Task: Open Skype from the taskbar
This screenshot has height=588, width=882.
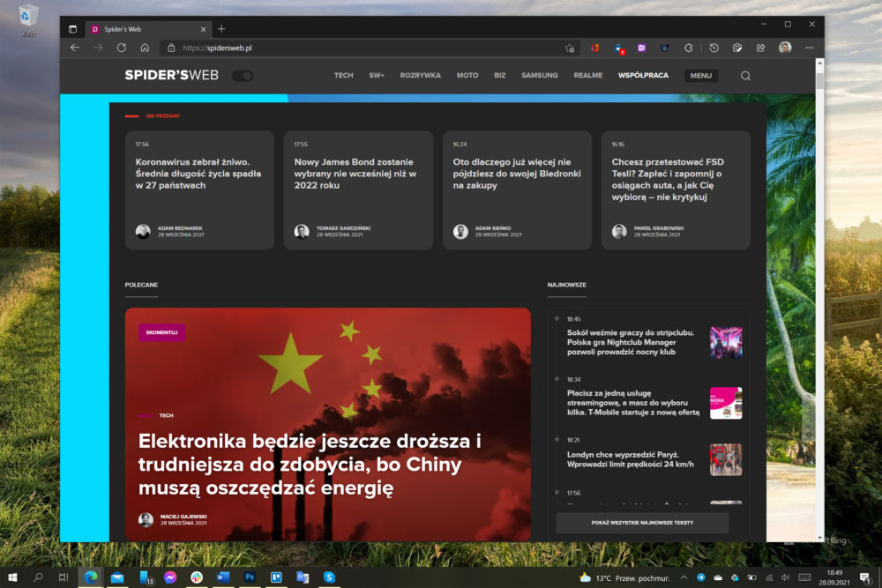Action: pos(329,577)
